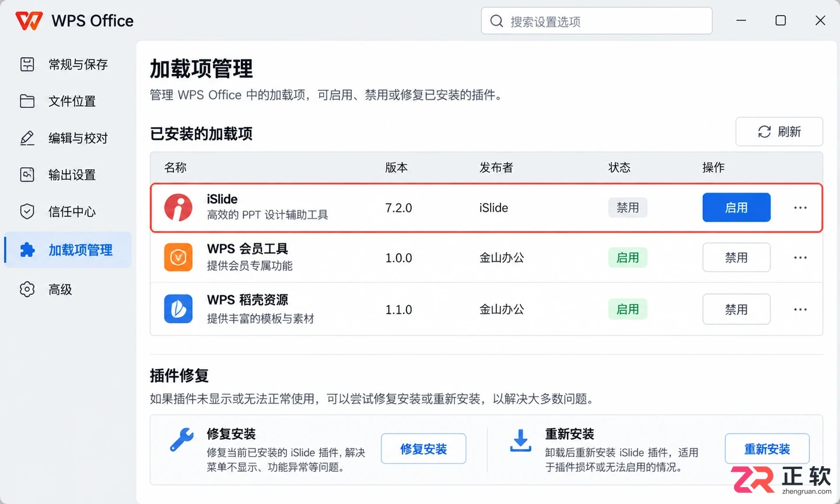The width and height of the screenshot is (840, 504).
Task: Click the 加载项管理 puzzle piece icon
Action: (27, 250)
